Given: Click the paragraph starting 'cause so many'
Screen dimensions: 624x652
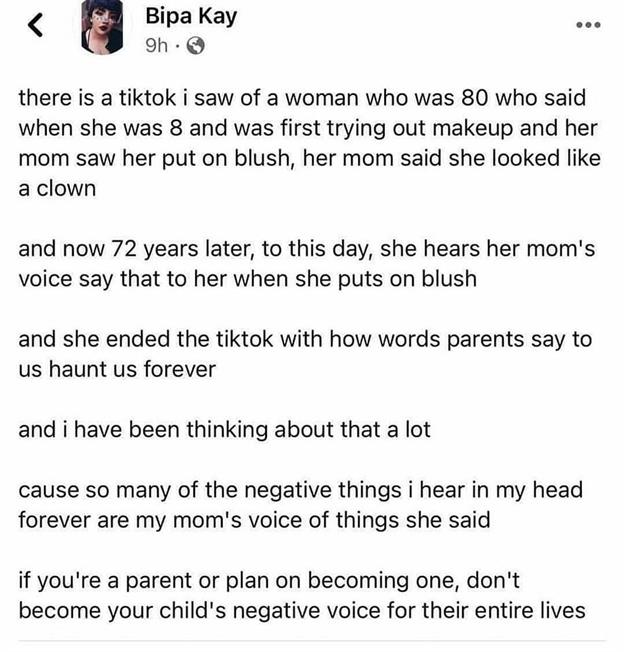Looking at the screenshot, I should coord(301,505).
